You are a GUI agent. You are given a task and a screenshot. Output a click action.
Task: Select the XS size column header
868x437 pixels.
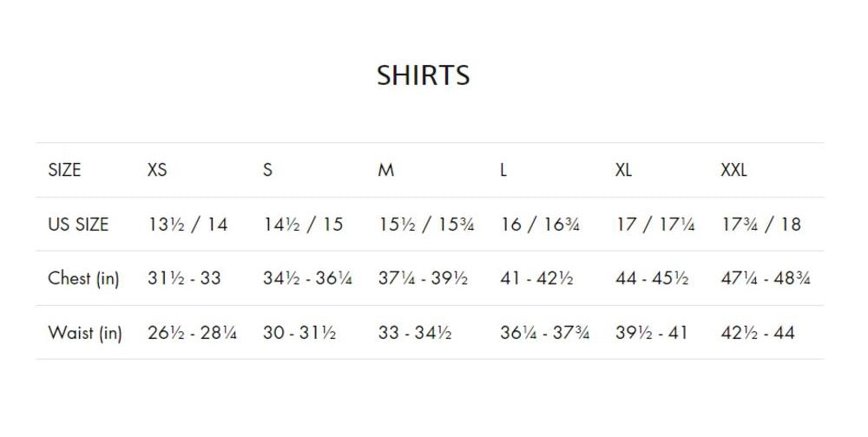click(x=157, y=170)
